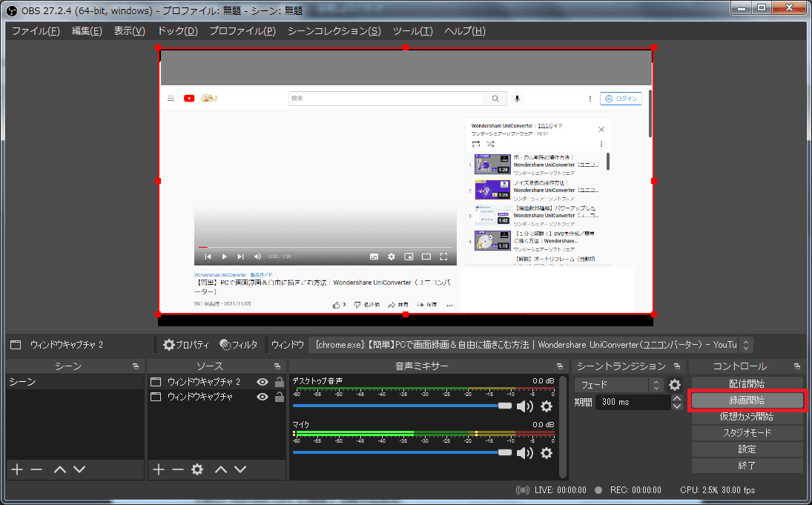
Task: Open the ヘルプ(H) menu
Action: [464, 31]
